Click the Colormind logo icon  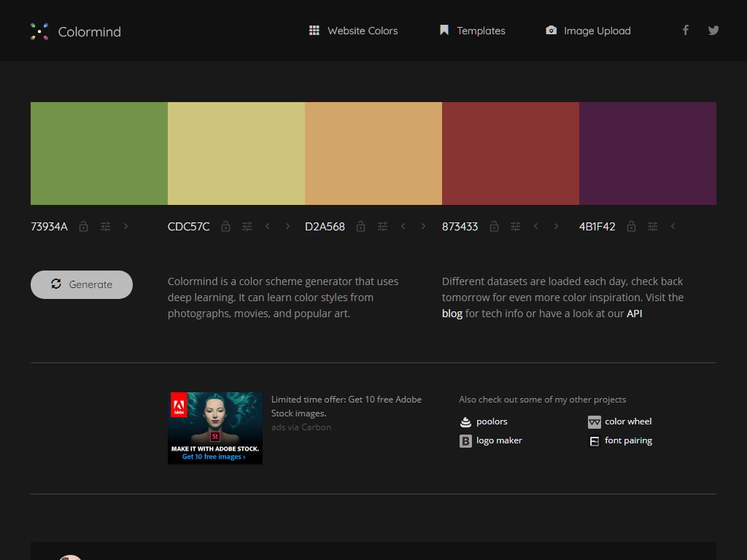[x=39, y=31]
